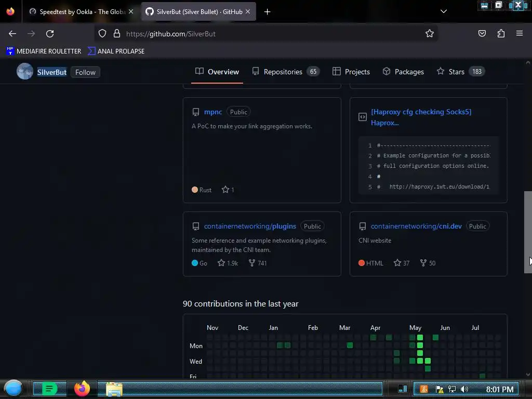The image size is (532, 399).
Task: Click the star count on the mpnc card
Action: coord(228,190)
